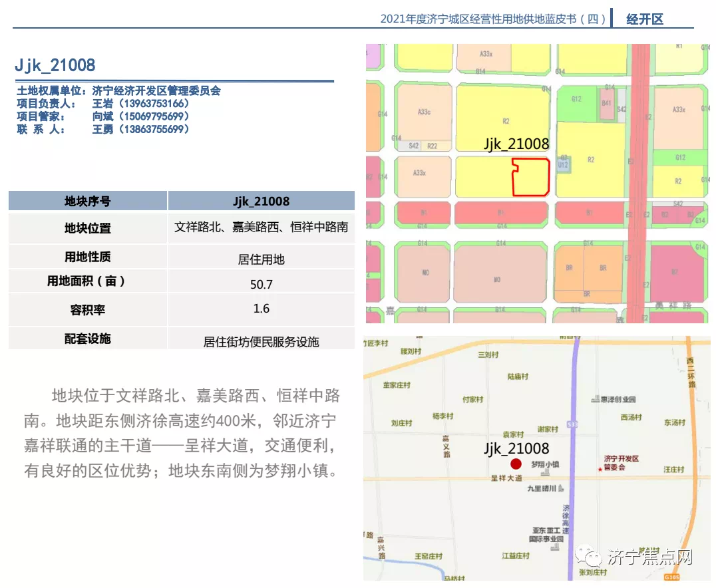The image size is (716, 588).
Task: Click 腰刘村 village label
Action: pos(411,351)
